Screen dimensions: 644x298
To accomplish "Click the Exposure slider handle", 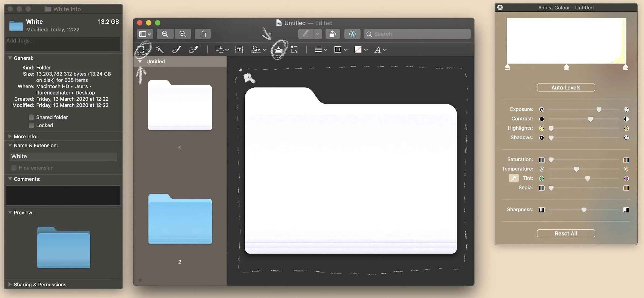I will 599,110.
